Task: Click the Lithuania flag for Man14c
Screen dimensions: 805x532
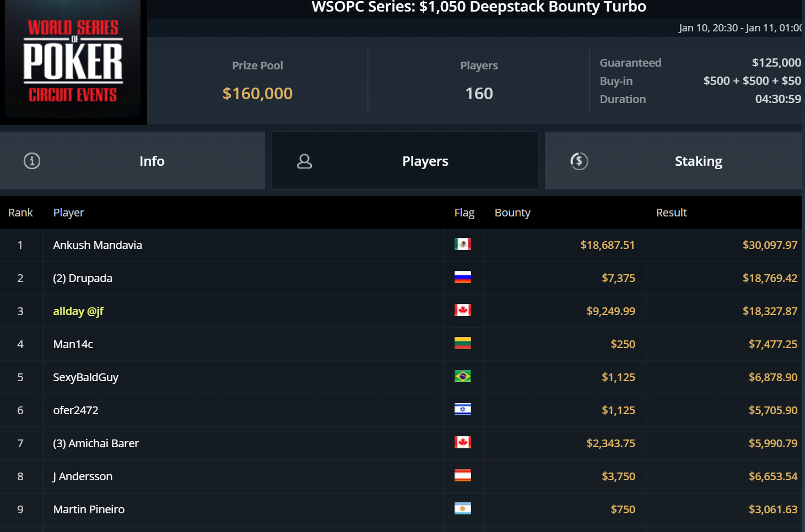Action: coord(463,343)
